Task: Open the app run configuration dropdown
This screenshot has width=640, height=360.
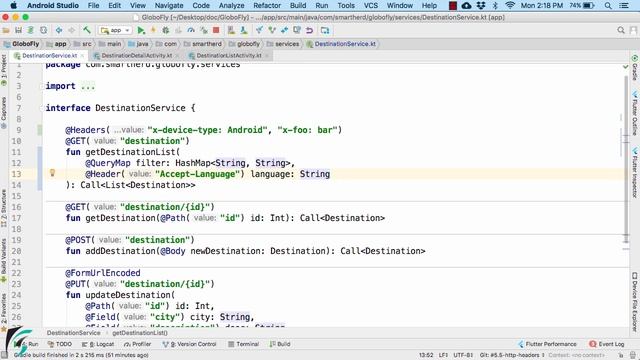Action: [x=115, y=30]
